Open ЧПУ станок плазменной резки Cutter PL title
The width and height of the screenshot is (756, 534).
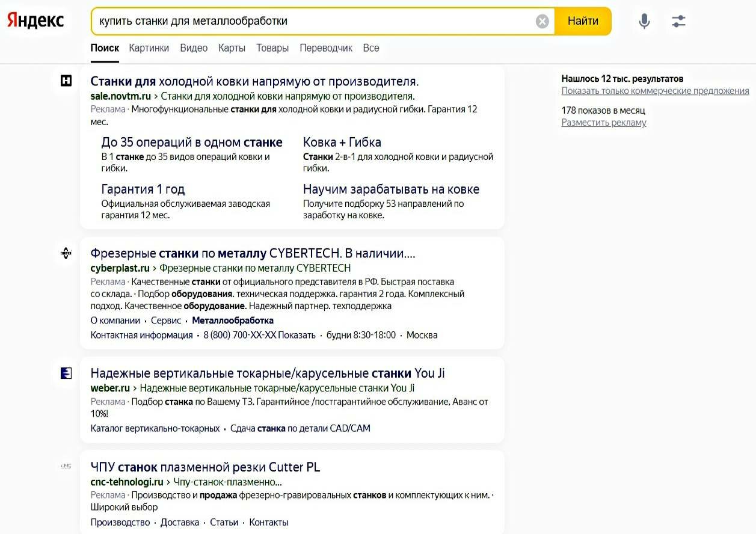205,467
